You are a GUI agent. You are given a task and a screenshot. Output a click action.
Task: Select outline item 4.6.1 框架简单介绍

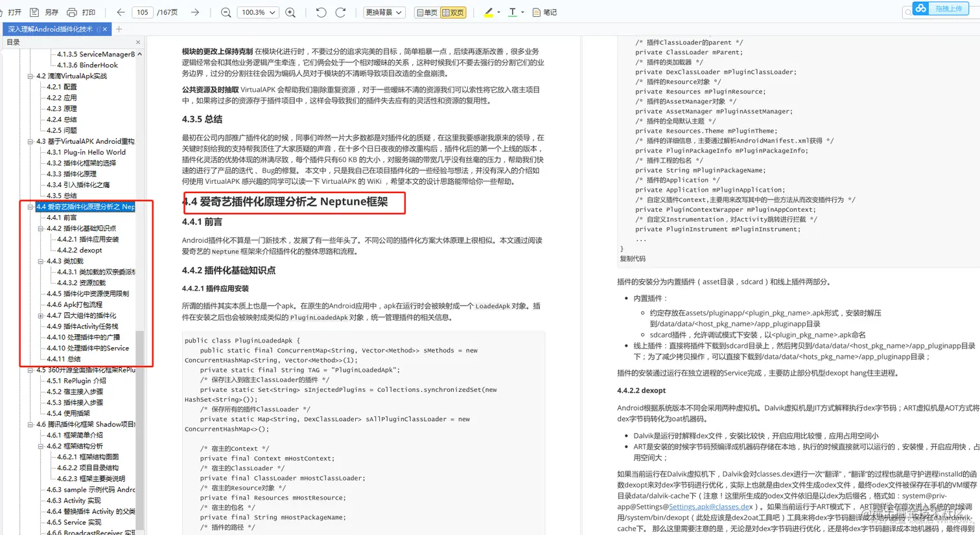point(75,435)
